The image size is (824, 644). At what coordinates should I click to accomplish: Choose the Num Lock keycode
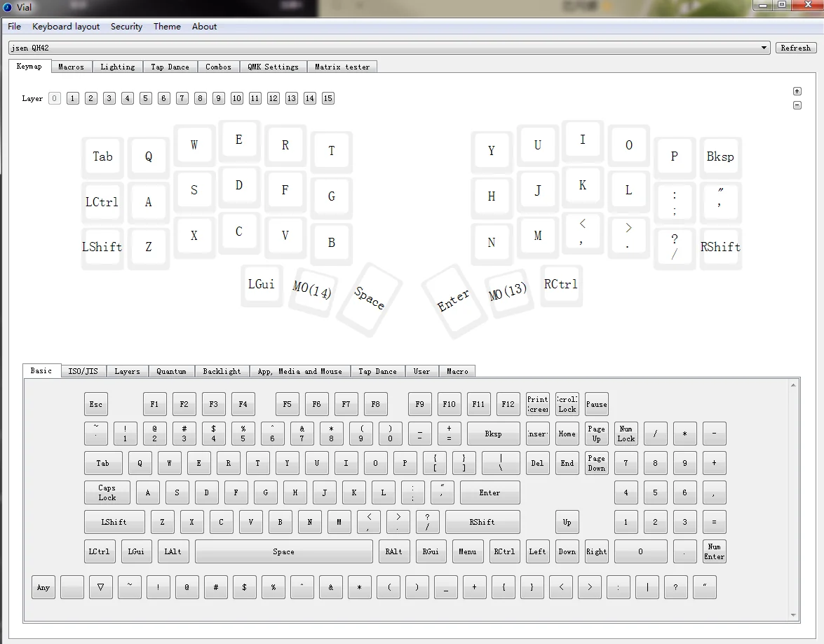coord(626,434)
